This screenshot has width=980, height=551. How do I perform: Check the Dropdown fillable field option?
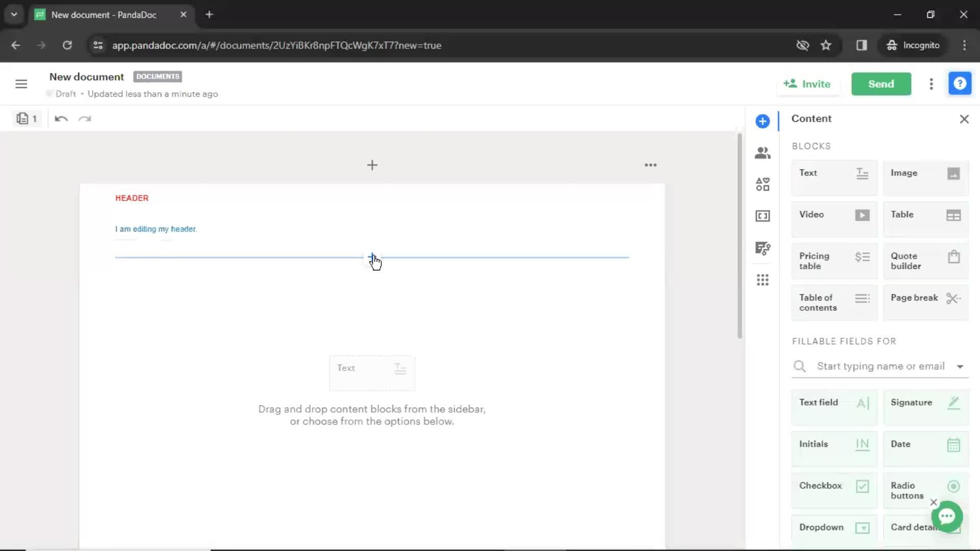834,527
